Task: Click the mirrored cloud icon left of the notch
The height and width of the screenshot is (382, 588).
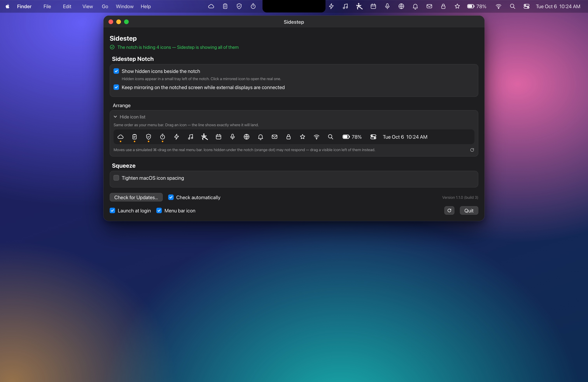Action: (x=211, y=6)
